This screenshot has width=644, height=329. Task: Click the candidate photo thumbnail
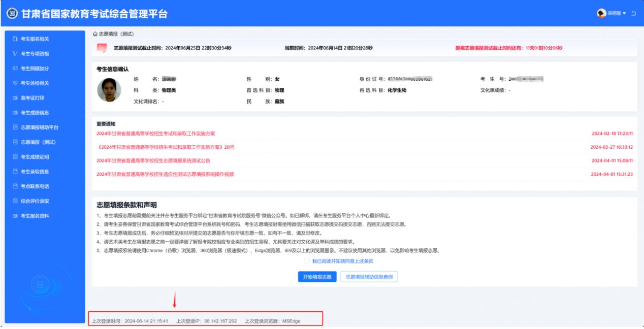(109, 90)
